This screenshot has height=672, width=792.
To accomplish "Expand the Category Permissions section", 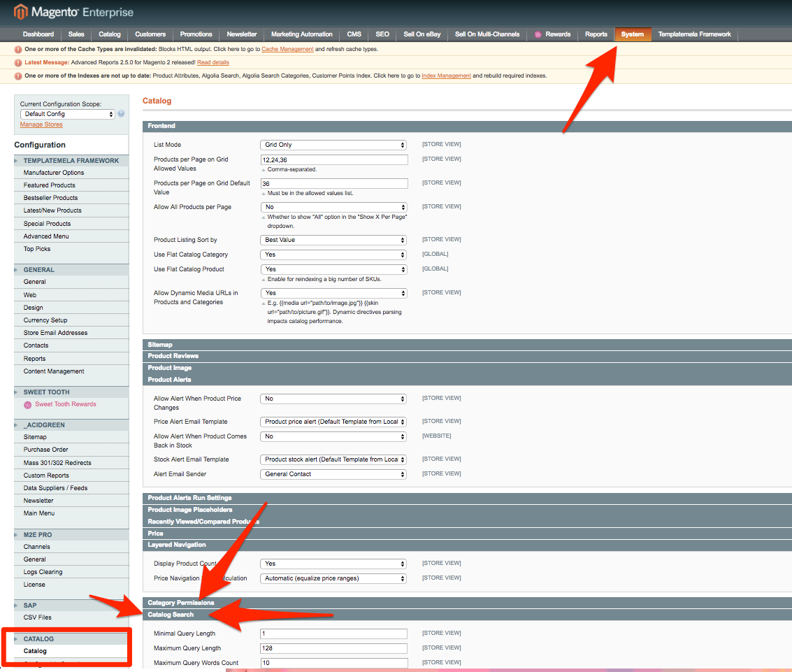I will [x=467, y=603].
